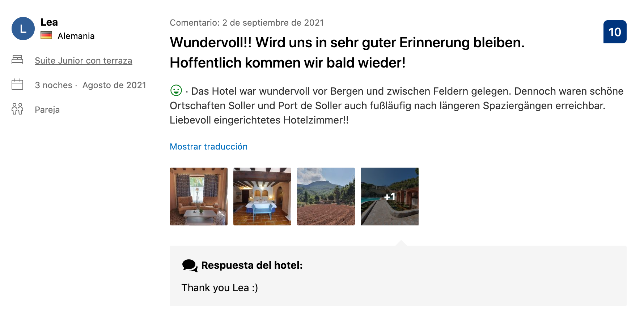This screenshot has height=315, width=644.
Task: Show translation with Mostrar traducción
Action: tap(209, 146)
